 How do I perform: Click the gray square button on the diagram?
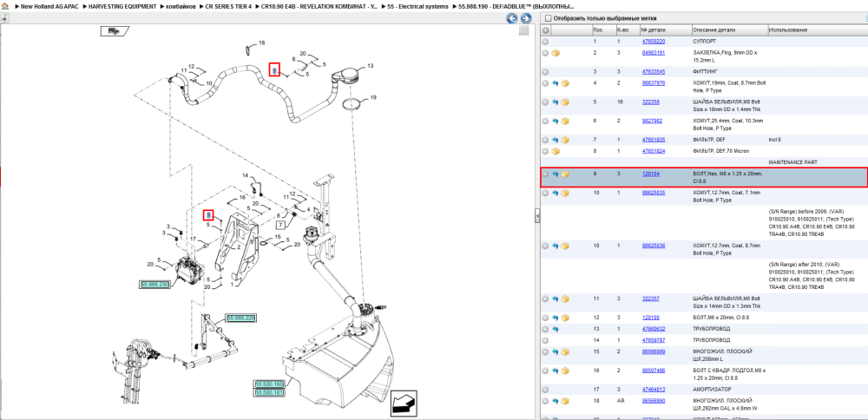click(x=523, y=31)
